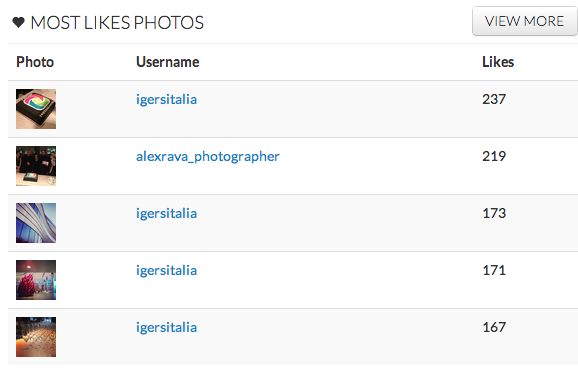Click the Likes column header
The image size is (578, 371).
pos(498,62)
